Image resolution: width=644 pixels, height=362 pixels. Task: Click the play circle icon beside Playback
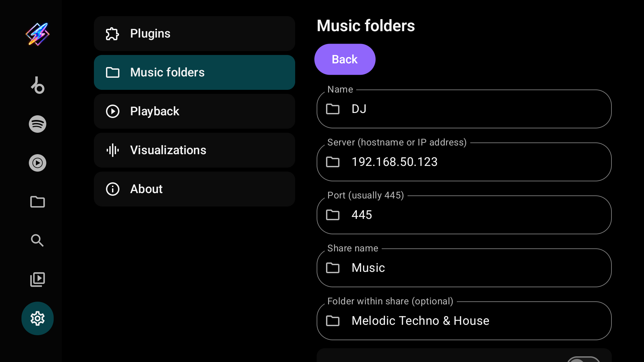pos(112,111)
